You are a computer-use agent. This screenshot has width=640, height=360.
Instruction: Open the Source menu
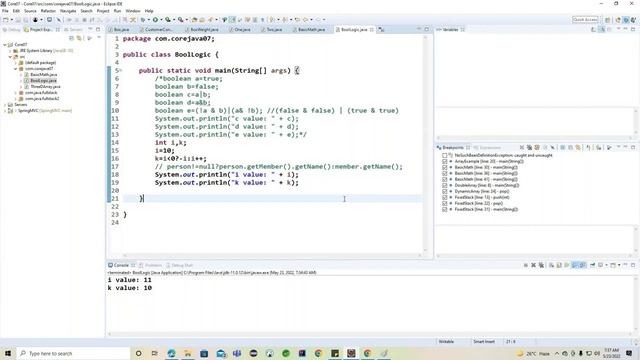[x=30, y=11]
